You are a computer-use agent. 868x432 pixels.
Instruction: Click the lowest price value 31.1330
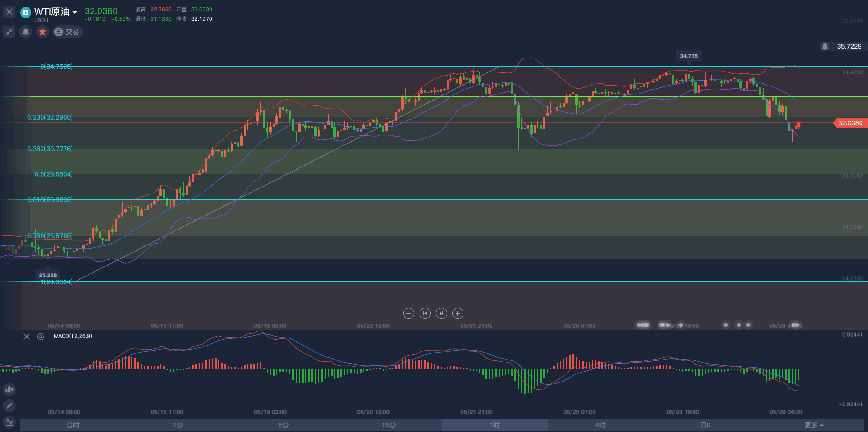tap(161, 19)
